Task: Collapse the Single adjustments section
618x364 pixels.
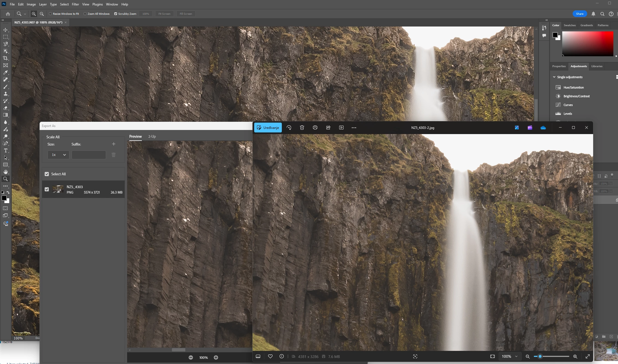Action: pyautogui.click(x=554, y=77)
